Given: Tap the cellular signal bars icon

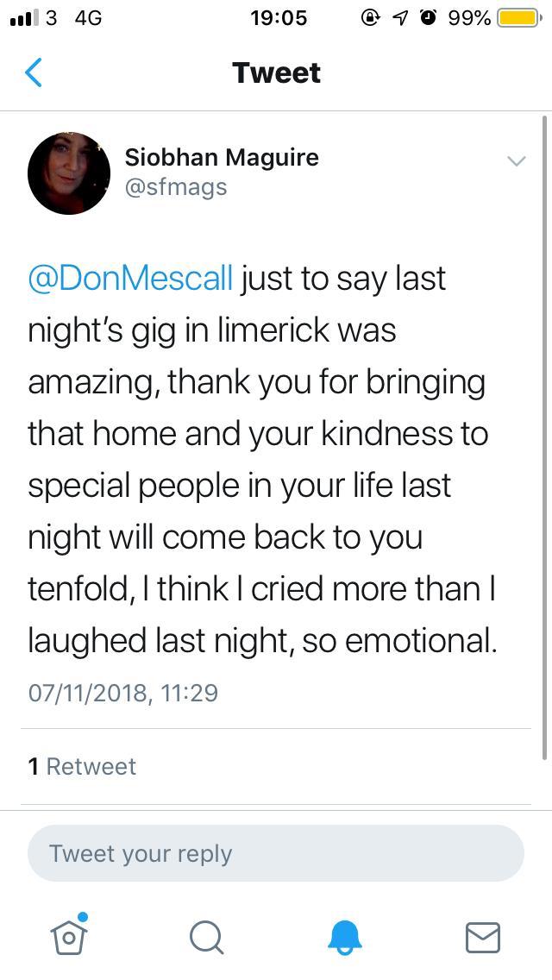Looking at the screenshot, I should coord(21,18).
